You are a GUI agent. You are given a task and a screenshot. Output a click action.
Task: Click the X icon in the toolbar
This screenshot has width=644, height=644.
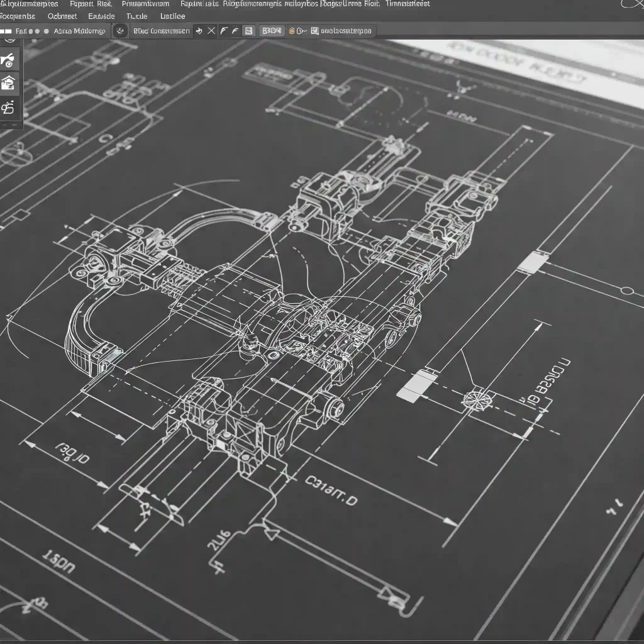211,31
